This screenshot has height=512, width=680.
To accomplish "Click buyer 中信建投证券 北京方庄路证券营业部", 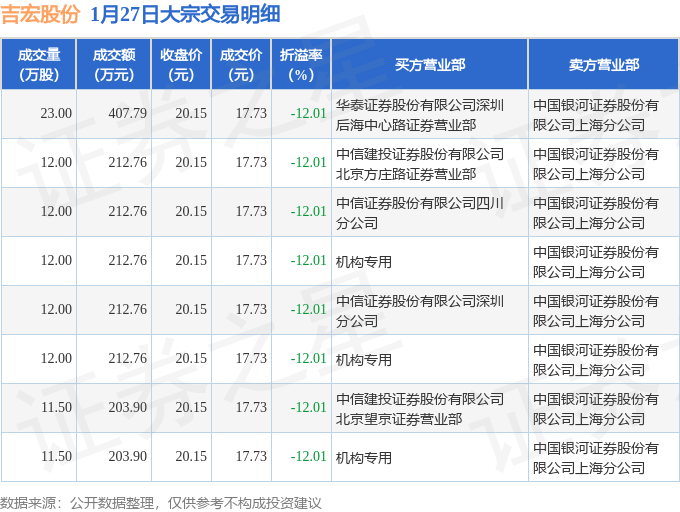I will click(x=420, y=164).
